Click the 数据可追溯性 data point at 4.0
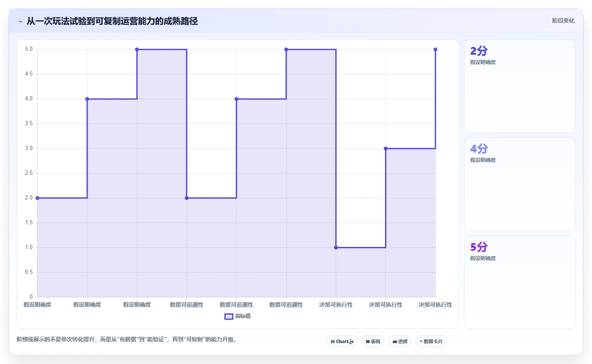The image size is (592, 364). [237, 99]
